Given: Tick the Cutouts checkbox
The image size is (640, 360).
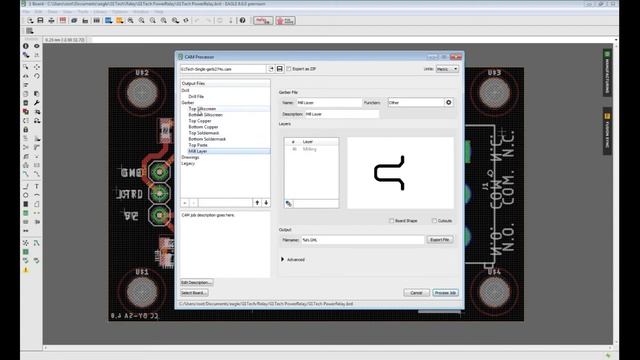Looking at the screenshot, I should (x=434, y=221).
